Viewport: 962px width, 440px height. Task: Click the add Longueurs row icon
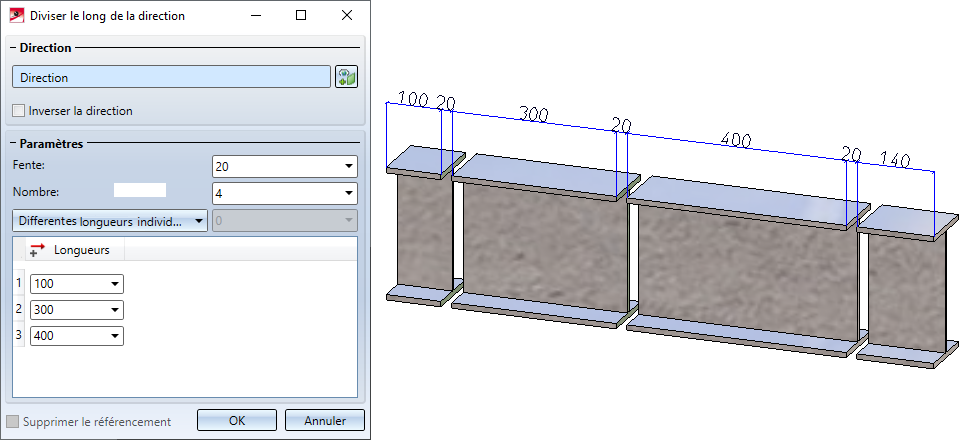pos(37,250)
